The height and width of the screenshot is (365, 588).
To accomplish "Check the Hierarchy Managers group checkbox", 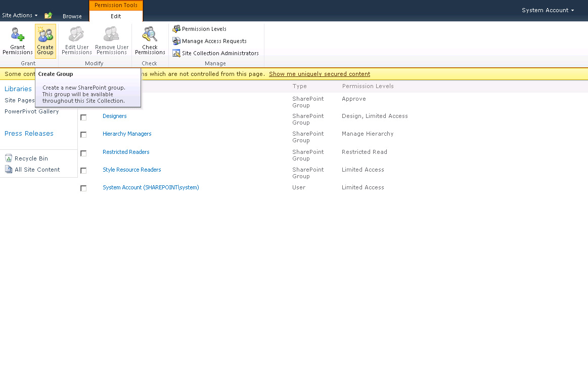I will click(x=83, y=135).
